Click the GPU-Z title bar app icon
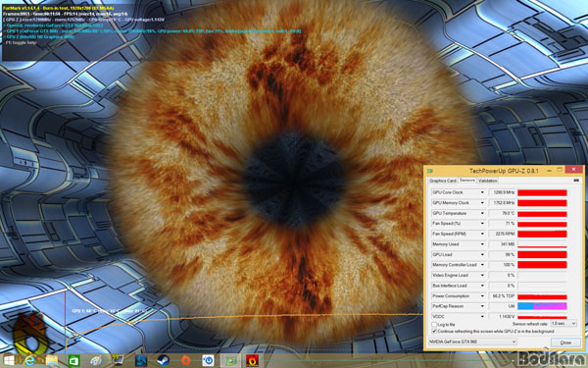The height and width of the screenshot is (368, 588). [430, 171]
